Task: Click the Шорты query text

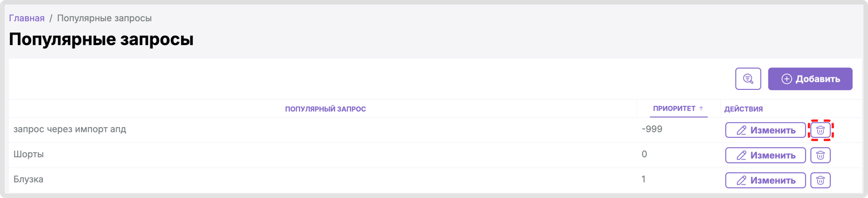Action: pyautogui.click(x=29, y=154)
